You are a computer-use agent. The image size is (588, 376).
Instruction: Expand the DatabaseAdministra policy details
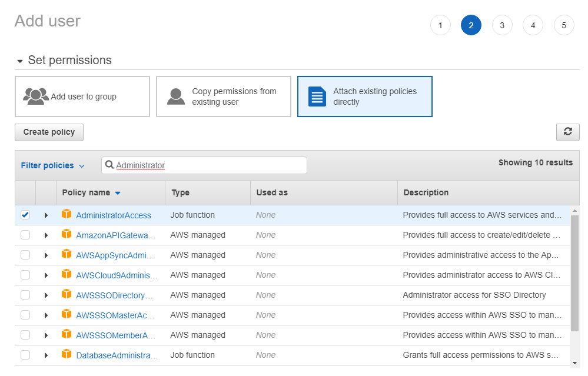tap(46, 355)
